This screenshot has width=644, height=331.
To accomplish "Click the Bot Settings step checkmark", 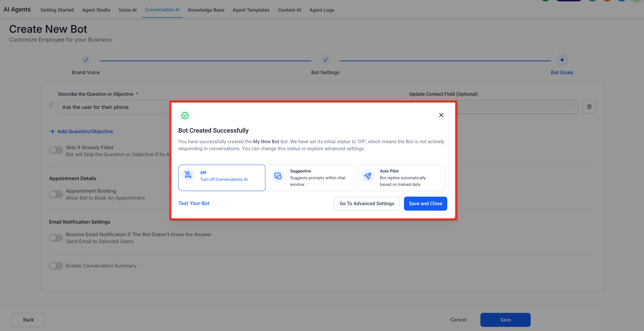I will click(325, 60).
